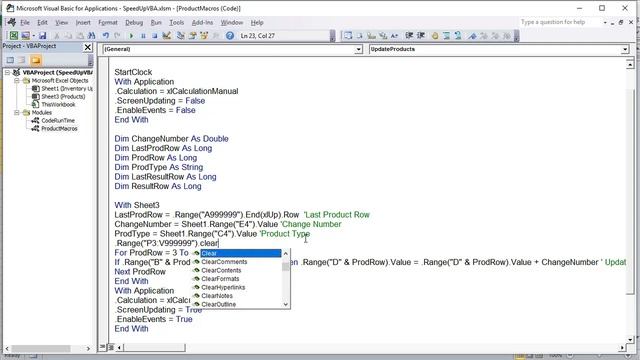640x360 pixels.
Task: Open the Help menu
Action: click(x=257, y=22)
